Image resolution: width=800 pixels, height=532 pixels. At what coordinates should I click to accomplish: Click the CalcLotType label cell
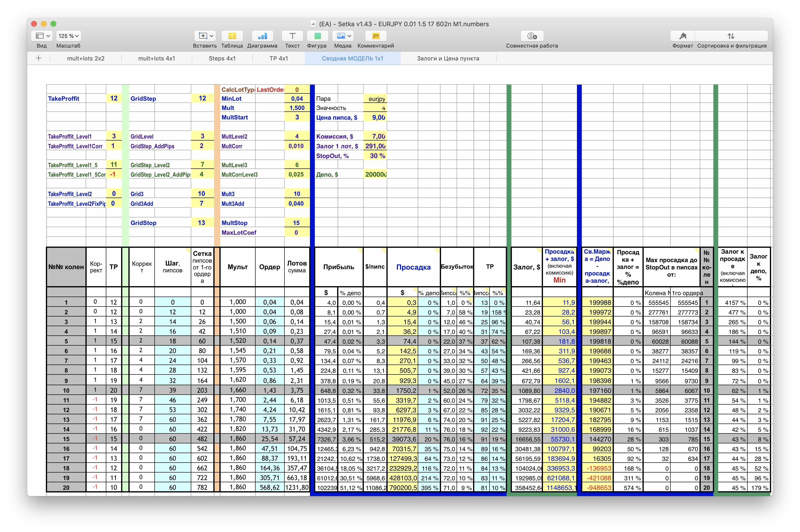[238, 90]
